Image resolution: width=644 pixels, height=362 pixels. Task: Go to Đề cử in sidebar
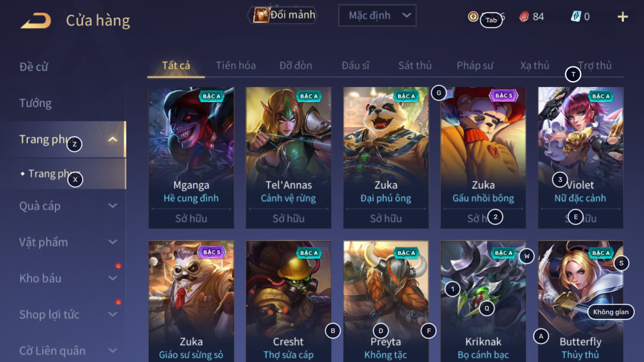coord(34,67)
